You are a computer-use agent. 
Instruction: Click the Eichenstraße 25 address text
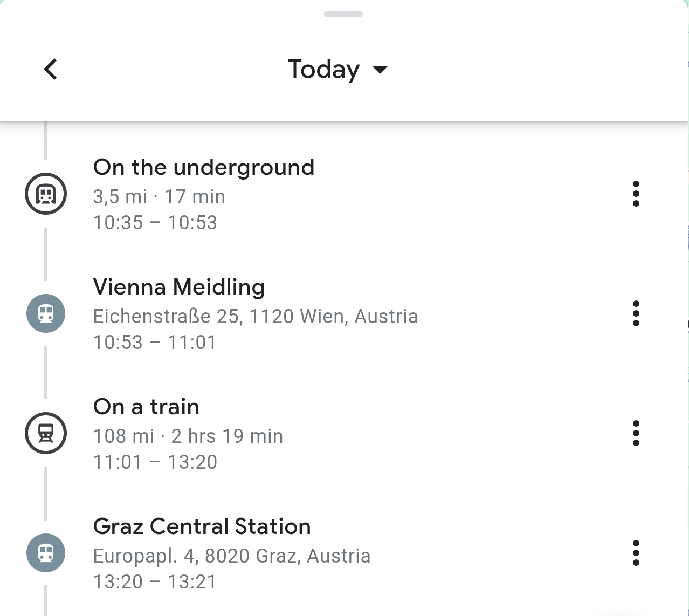click(256, 316)
